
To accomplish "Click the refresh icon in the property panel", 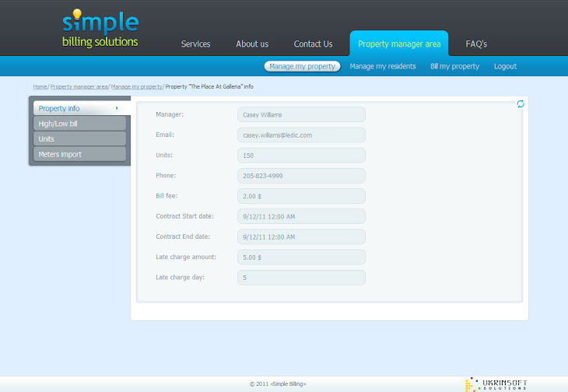I will [521, 104].
